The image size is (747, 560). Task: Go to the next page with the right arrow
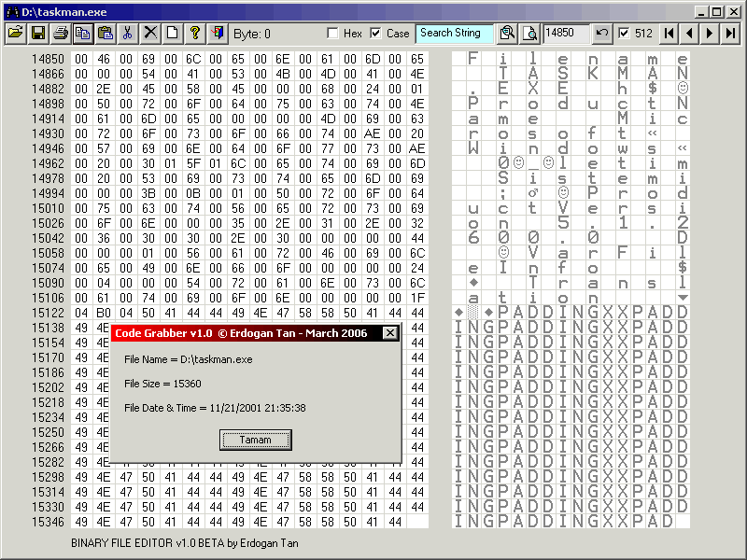point(710,33)
